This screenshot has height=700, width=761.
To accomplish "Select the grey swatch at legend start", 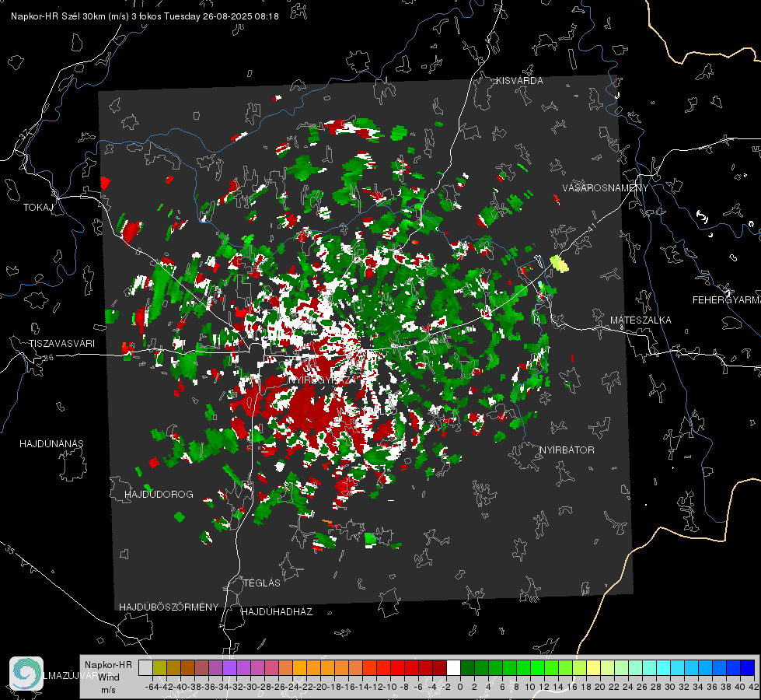I will (x=145, y=667).
